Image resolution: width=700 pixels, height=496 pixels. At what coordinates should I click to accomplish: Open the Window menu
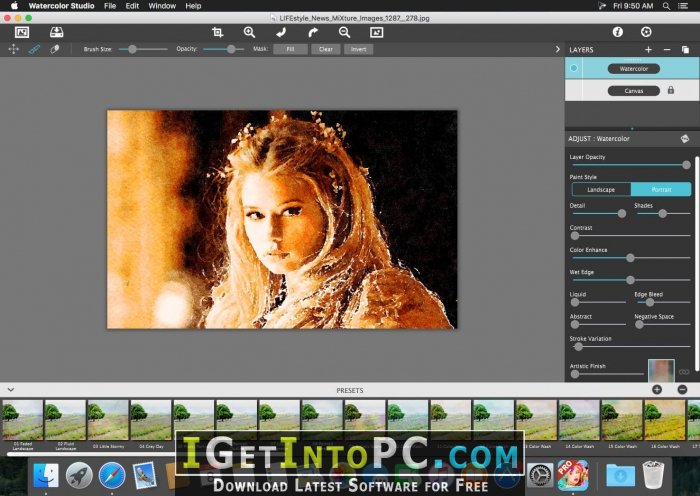(162, 6)
